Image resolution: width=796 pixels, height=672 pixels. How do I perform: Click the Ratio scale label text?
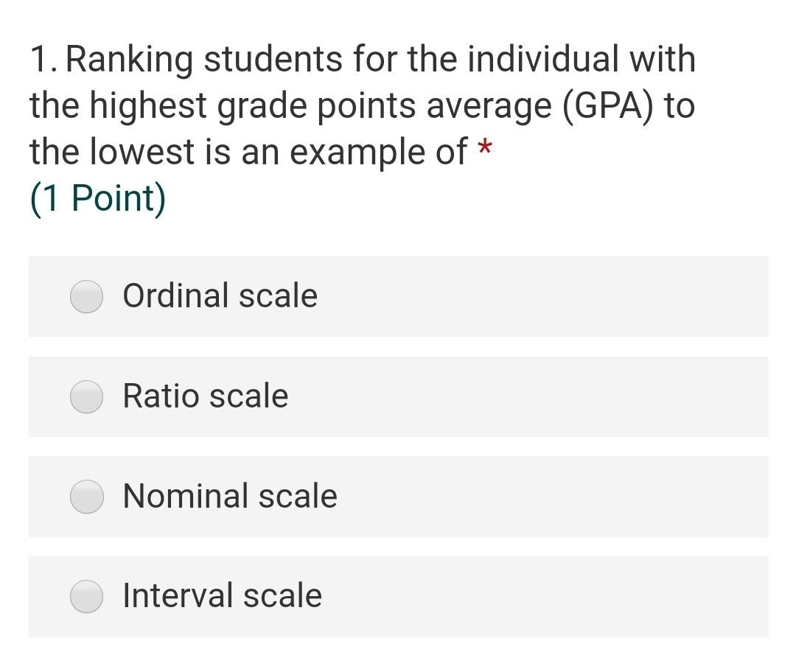[x=206, y=396]
